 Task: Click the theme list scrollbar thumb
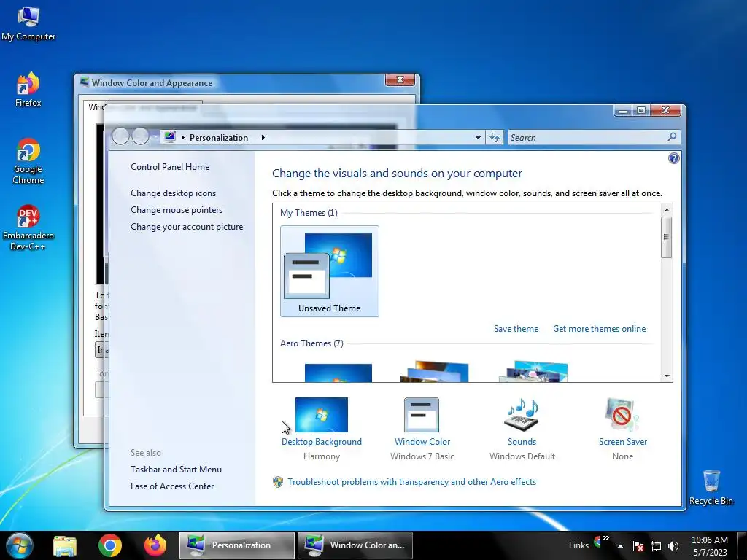tap(667, 237)
